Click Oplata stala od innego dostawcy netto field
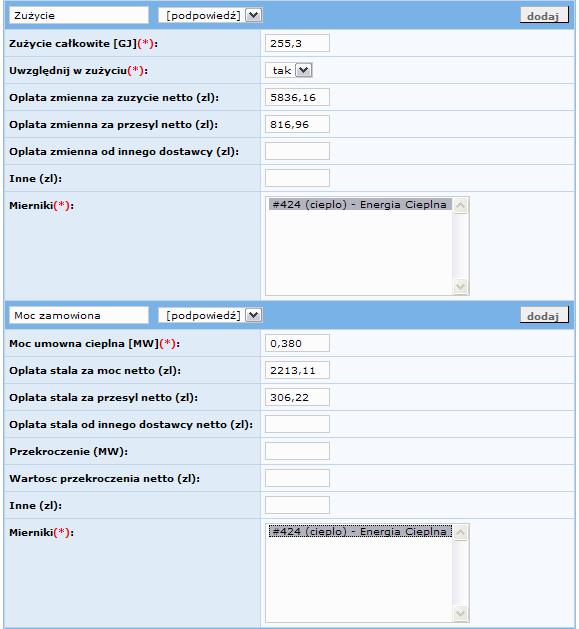 click(x=297, y=424)
